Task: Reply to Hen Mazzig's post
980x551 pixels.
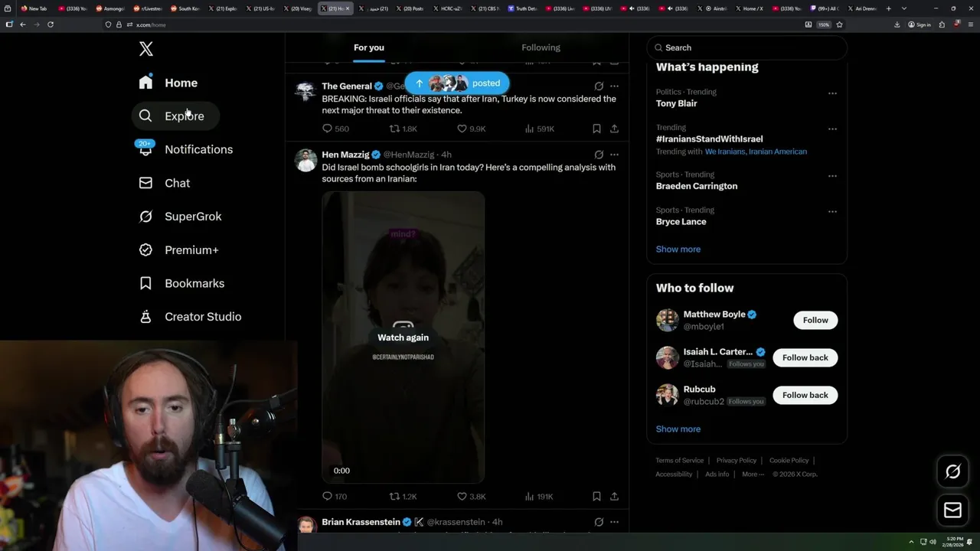Action: pyautogui.click(x=335, y=496)
